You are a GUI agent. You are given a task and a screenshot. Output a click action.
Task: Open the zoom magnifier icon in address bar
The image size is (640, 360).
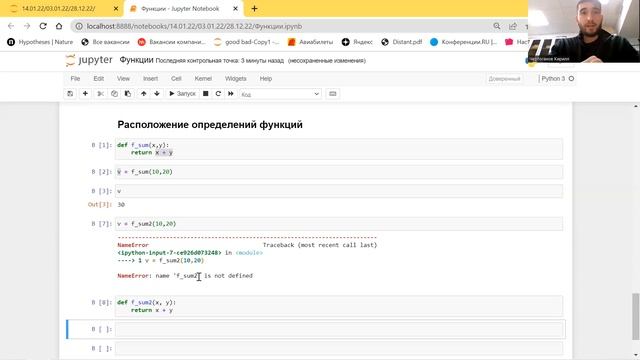click(497, 26)
